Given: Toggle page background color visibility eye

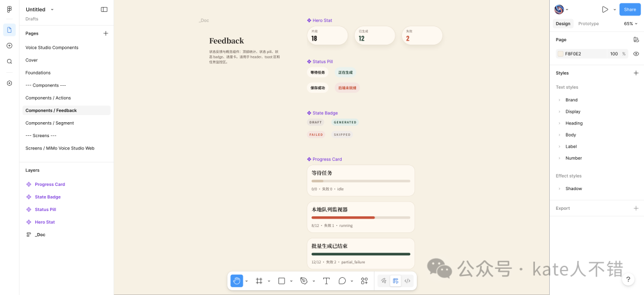Looking at the screenshot, I should pos(636,54).
